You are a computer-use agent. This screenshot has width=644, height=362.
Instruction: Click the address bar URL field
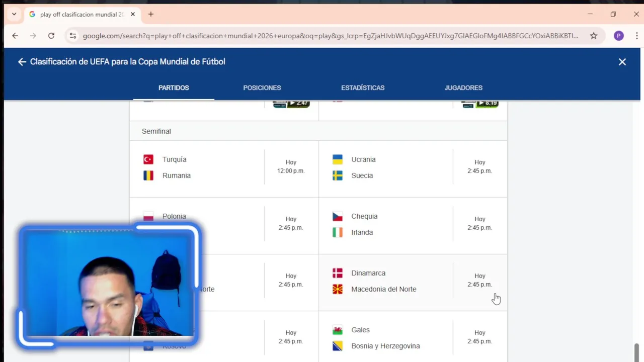[331, 36]
